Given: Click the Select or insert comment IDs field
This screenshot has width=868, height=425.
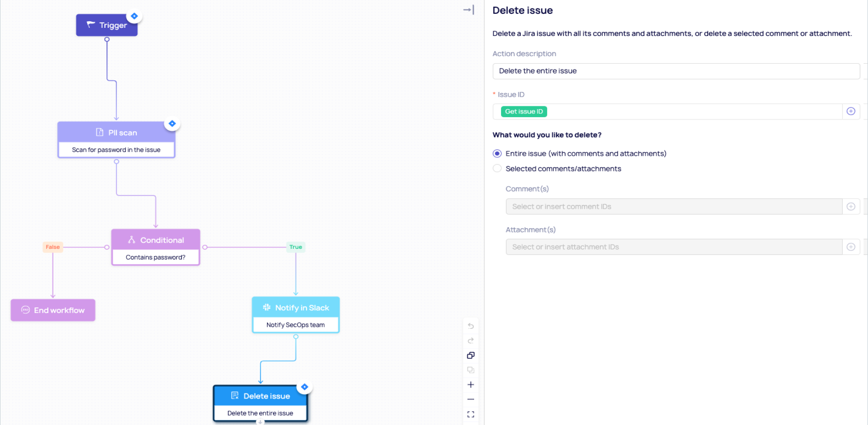Looking at the screenshot, I should (674, 206).
